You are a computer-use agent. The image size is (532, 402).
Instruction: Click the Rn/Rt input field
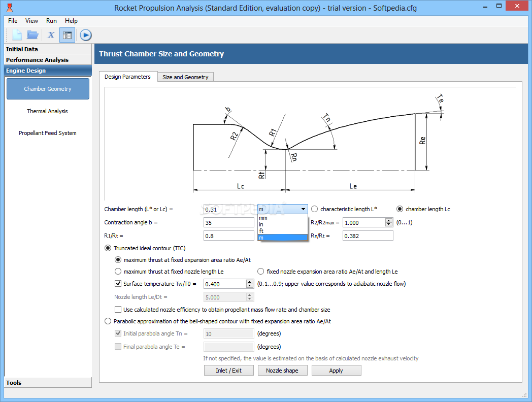click(x=368, y=236)
